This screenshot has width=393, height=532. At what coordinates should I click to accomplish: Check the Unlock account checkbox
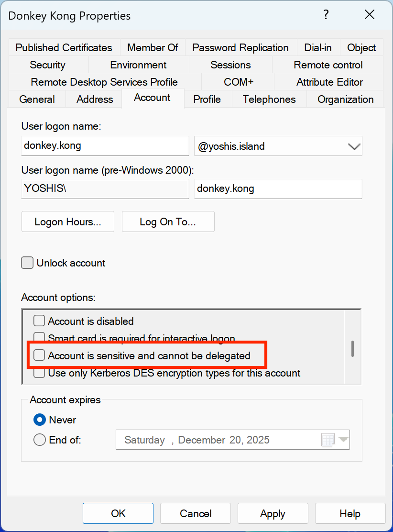(x=28, y=263)
